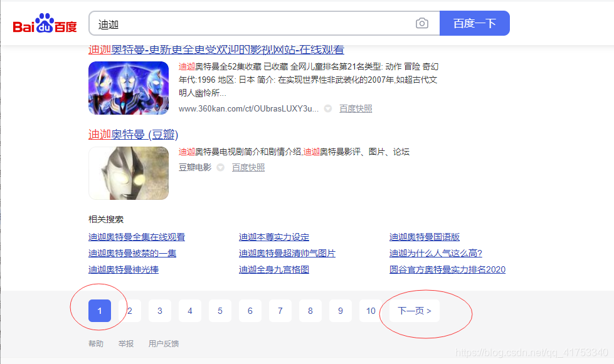Open related search 迪迦奥特曼超清帅气图片
The height and width of the screenshot is (364, 614).
click(x=287, y=253)
